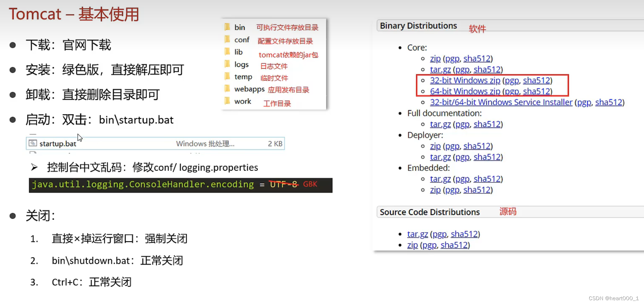Click the conf folder icon
644x304 pixels.
pos(227,39)
